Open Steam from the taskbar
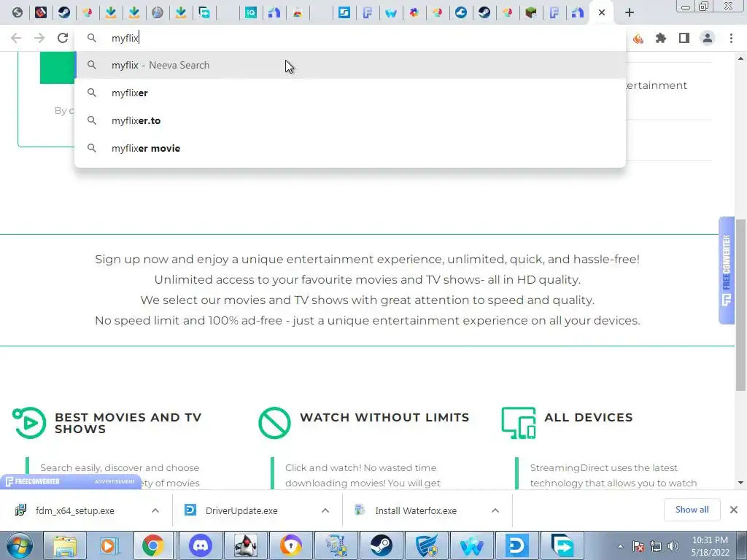Viewport: 747px width, 560px height. pos(381,545)
